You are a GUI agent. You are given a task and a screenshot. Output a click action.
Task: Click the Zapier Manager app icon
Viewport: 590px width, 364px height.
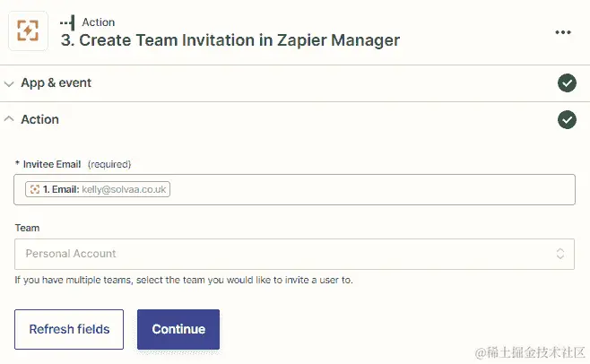point(28,31)
